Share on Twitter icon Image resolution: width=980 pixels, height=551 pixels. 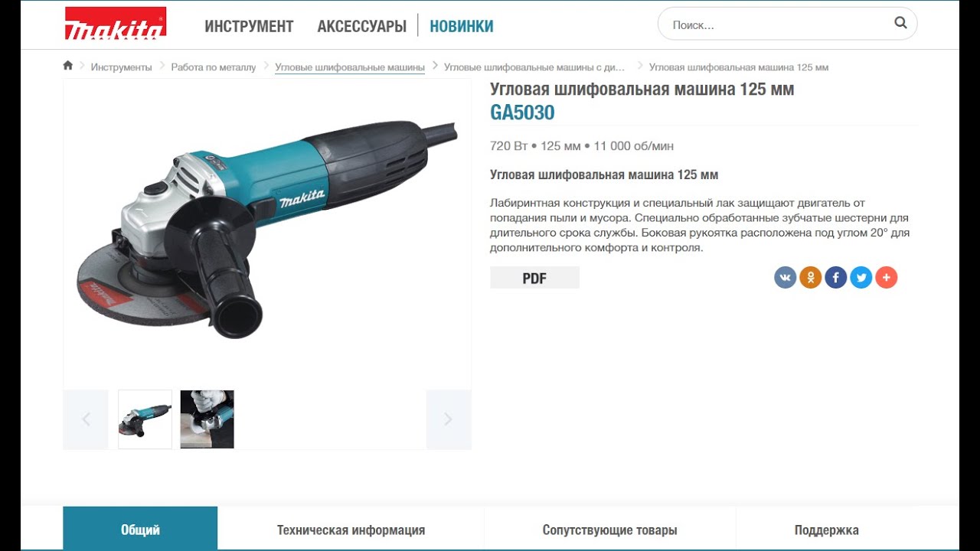pos(861,277)
